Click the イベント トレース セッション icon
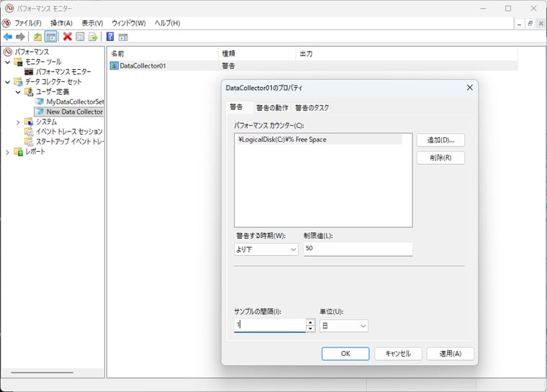This screenshot has width=547, height=392. (29, 132)
